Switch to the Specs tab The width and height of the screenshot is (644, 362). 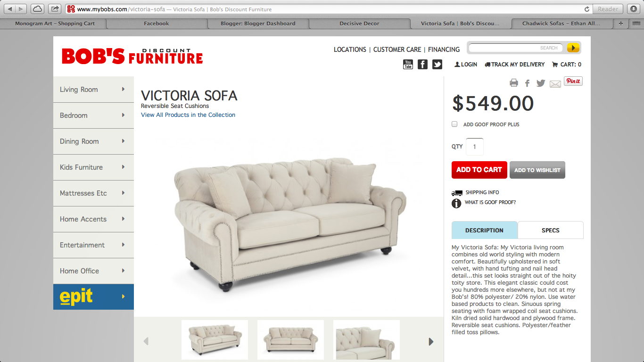point(551,230)
